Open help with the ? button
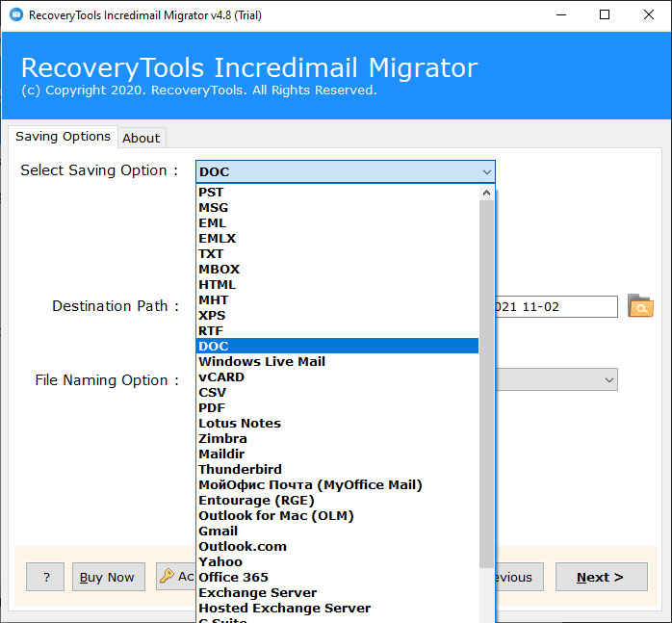Viewport: 672px width, 623px height. (x=45, y=577)
